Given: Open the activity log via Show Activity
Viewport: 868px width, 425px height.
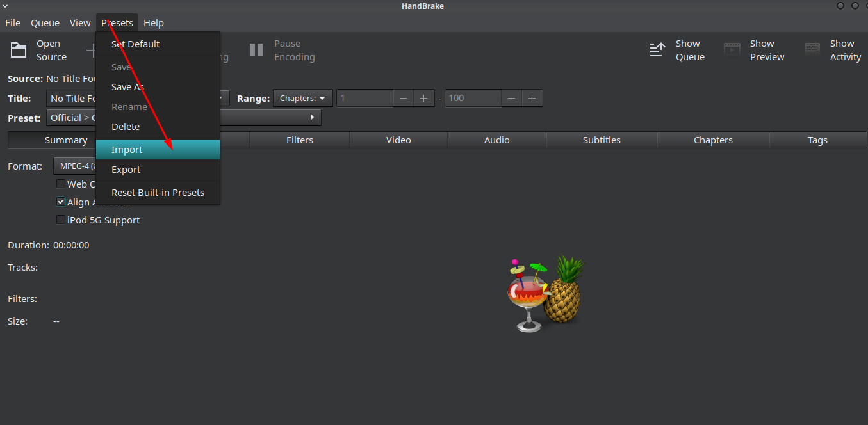Looking at the screenshot, I should coord(833,50).
